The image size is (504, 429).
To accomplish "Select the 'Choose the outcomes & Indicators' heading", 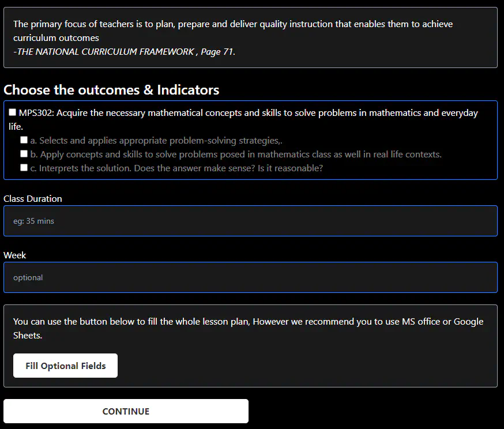I will click(111, 90).
